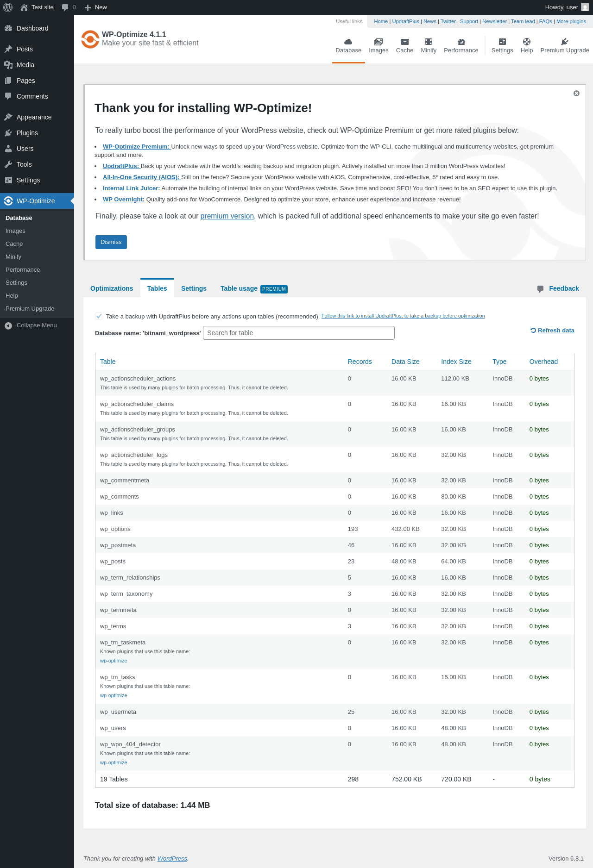
Task: Toggle the UpdraftPlus backup checkbox
Action: (99, 316)
